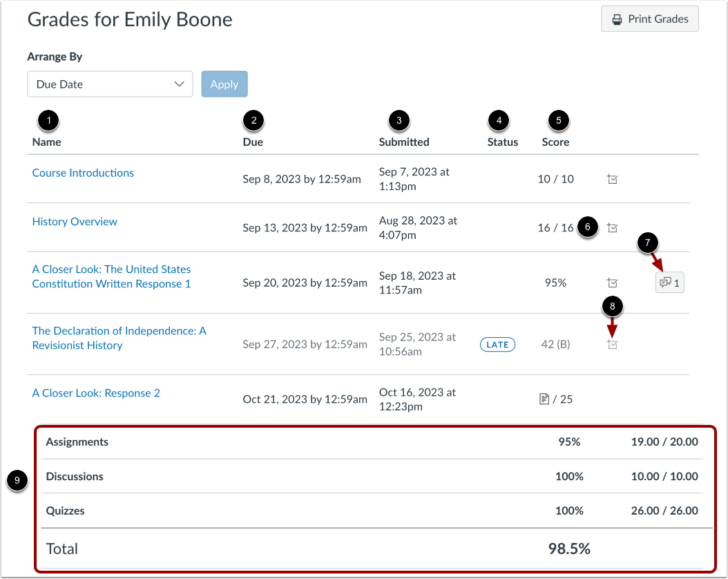The height and width of the screenshot is (579, 728).
Task: Open the Course Introductions assignment link
Action: [83, 173]
